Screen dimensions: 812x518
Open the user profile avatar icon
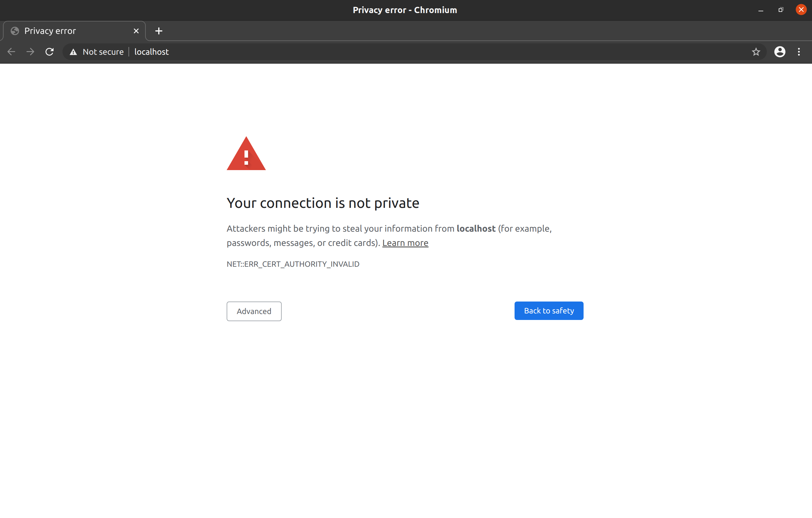(780, 52)
